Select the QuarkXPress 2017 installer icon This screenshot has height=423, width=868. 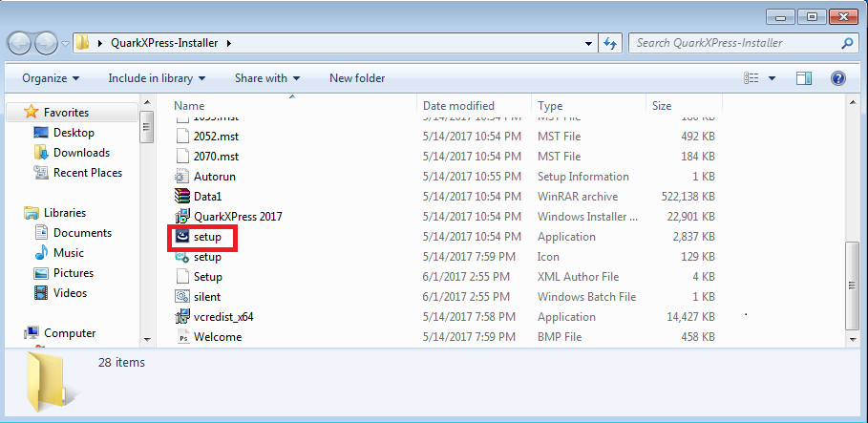point(183,217)
